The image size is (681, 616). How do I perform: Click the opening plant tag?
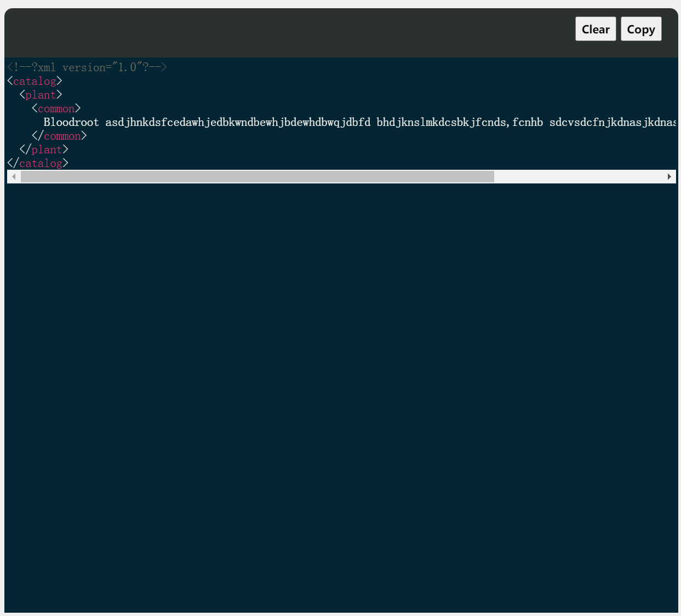click(41, 95)
